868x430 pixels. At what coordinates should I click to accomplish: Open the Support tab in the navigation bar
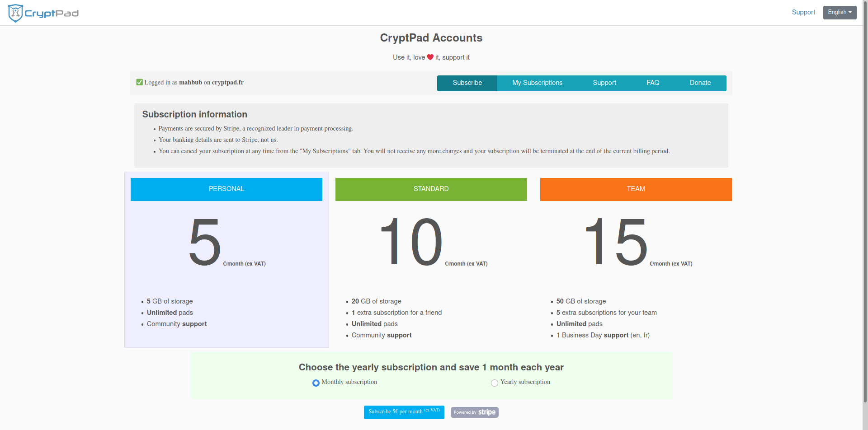[604, 83]
